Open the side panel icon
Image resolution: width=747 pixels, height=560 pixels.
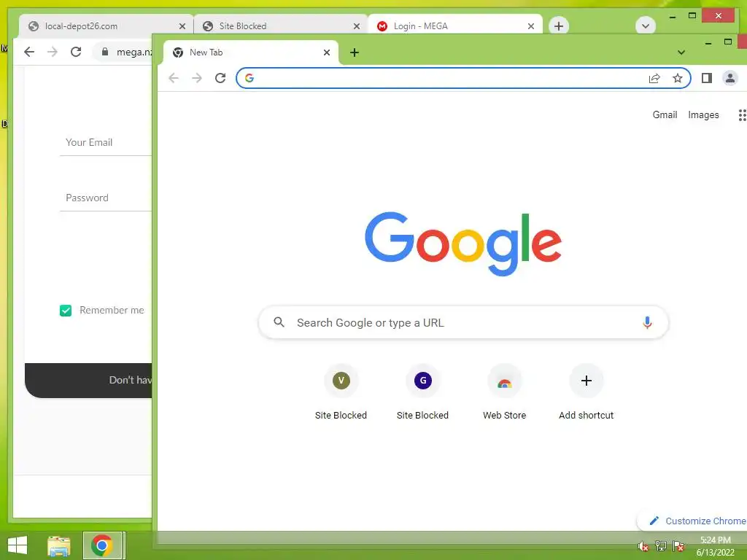coord(706,78)
